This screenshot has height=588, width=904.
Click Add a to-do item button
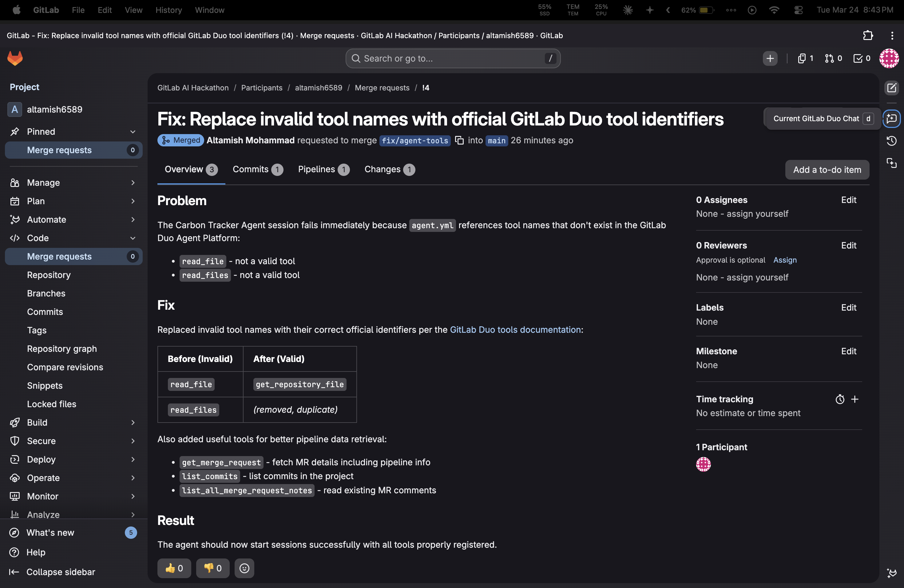827,170
